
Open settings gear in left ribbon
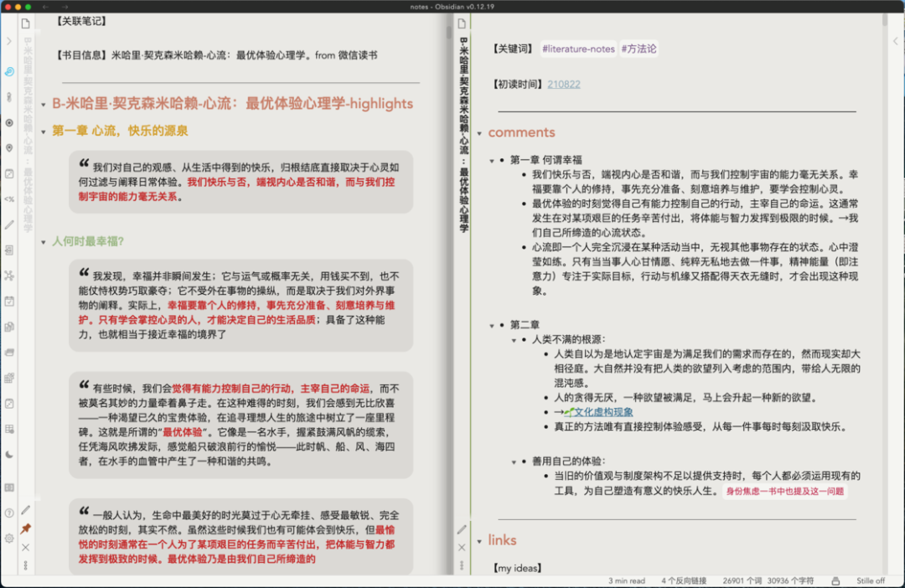point(9,538)
